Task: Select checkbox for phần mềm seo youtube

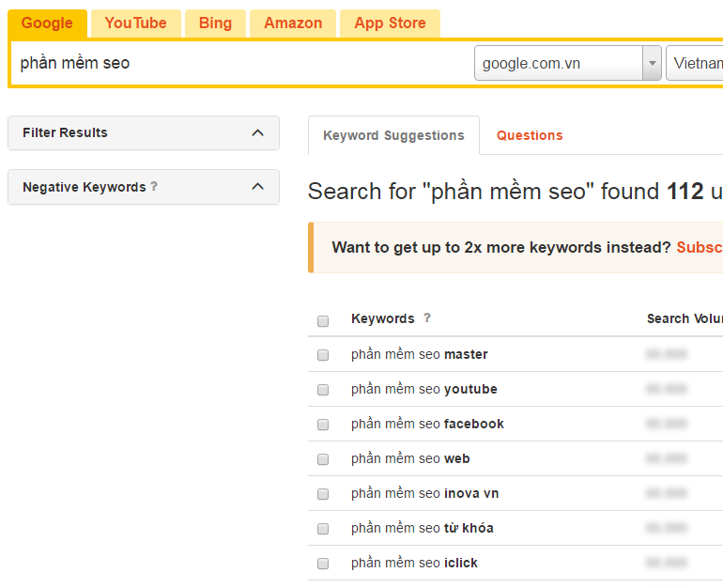Action: coord(323,390)
